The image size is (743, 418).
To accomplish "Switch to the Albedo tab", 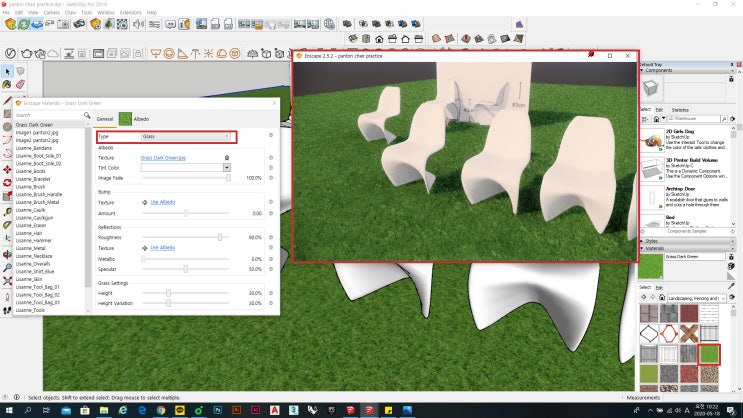I will click(x=141, y=118).
